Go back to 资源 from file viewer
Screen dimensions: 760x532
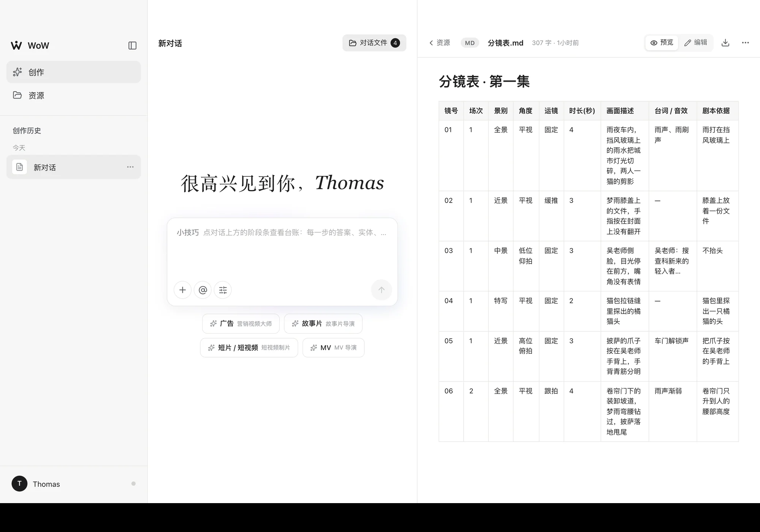(440, 43)
